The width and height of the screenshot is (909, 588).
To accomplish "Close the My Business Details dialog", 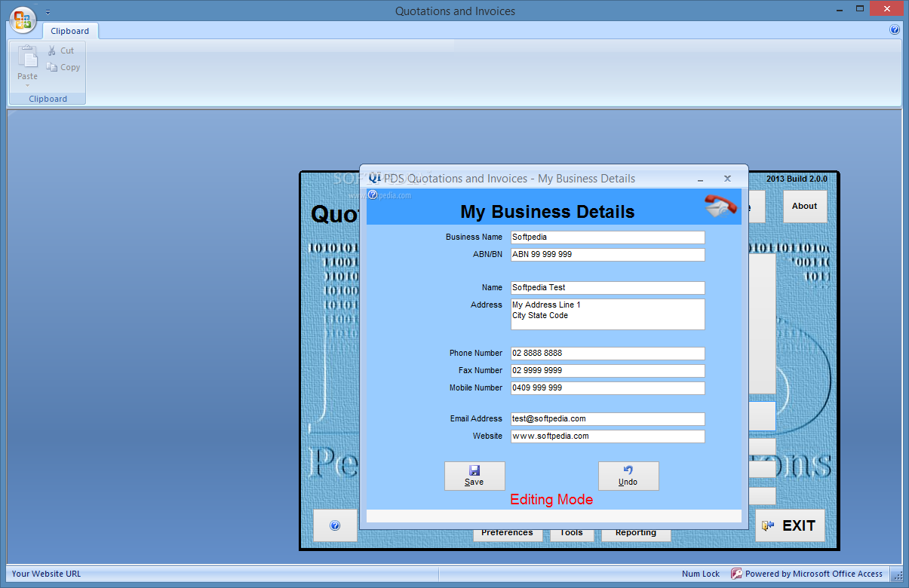I will [x=727, y=179].
